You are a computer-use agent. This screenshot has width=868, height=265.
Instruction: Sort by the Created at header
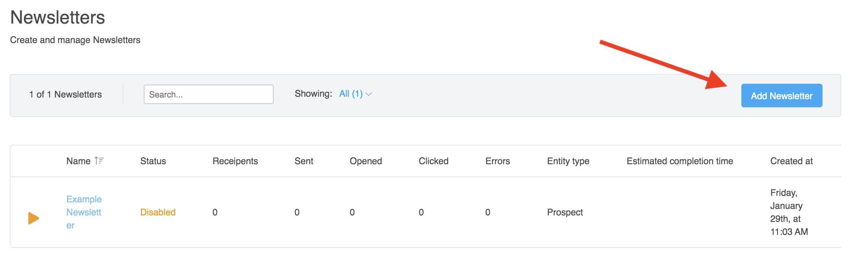(791, 161)
